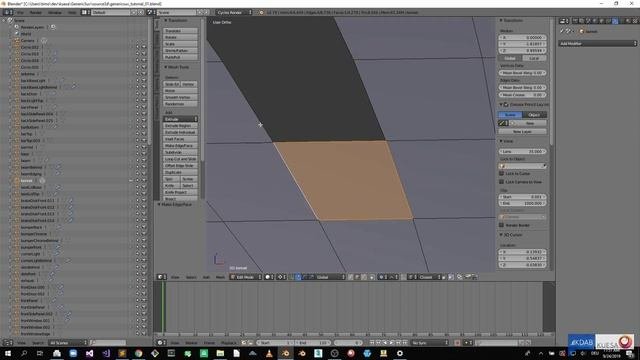Click the Extrude Region button

pos(180,126)
